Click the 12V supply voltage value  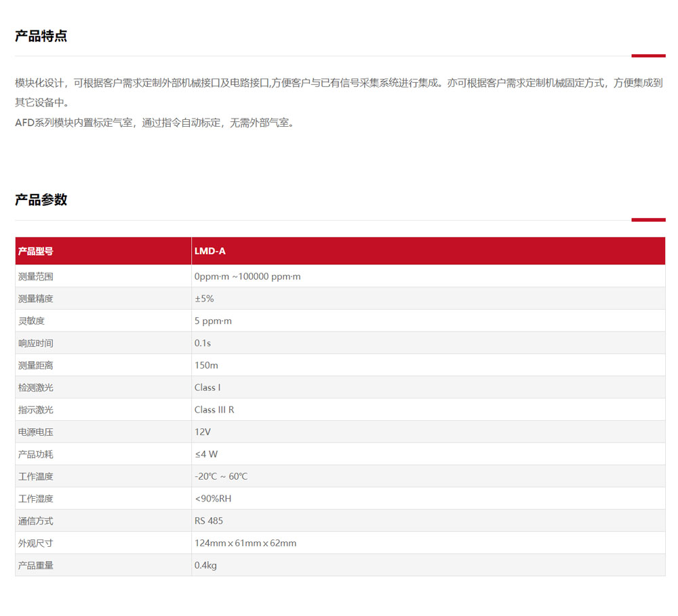pos(203,432)
